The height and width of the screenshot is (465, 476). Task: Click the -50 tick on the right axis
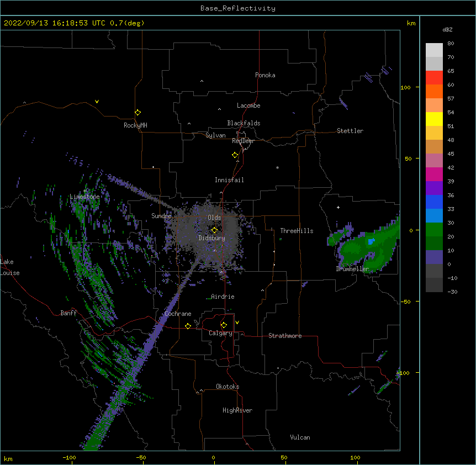click(405, 302)
